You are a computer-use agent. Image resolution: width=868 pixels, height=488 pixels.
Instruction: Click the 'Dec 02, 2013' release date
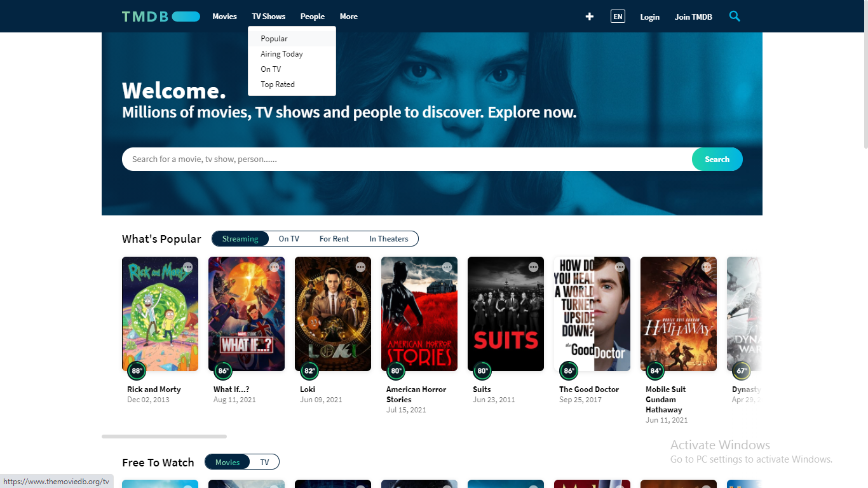click(x=148, y=400)
